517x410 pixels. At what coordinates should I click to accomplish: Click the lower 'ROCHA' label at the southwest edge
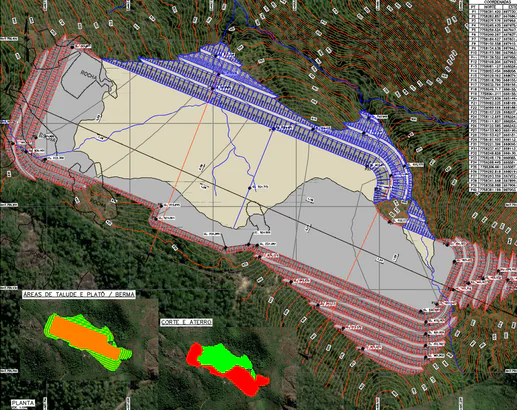(x=101, y=203)
